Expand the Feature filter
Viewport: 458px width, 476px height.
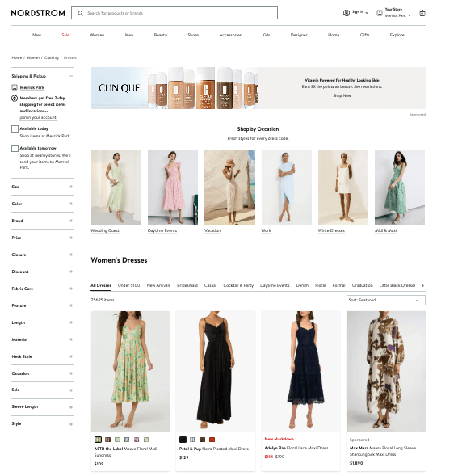[71, 305]
